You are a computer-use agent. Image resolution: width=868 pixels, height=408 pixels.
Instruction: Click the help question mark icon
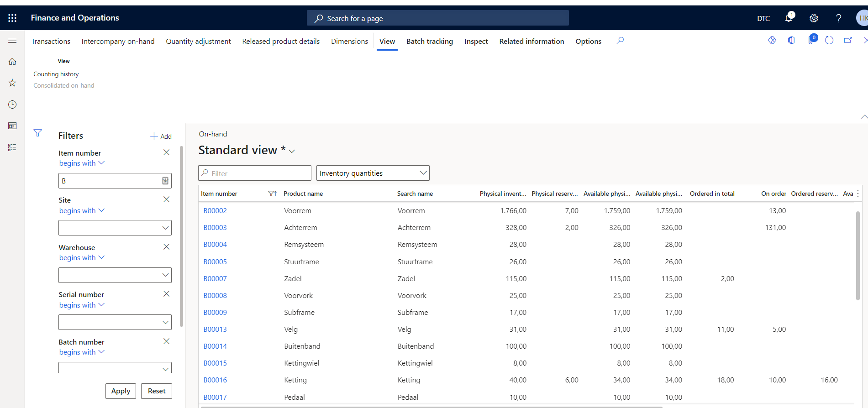click(838, 18)
